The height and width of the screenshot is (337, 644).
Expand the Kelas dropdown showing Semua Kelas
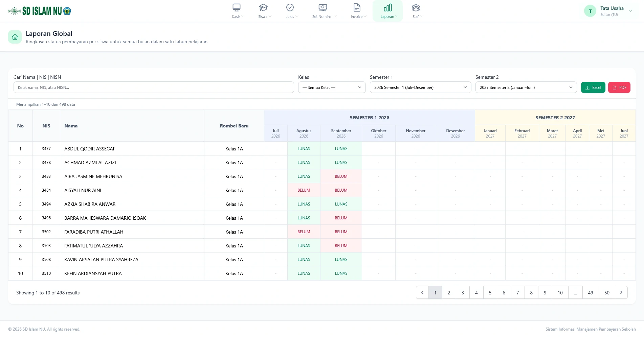pyautogui.click(x=332, y=87)
